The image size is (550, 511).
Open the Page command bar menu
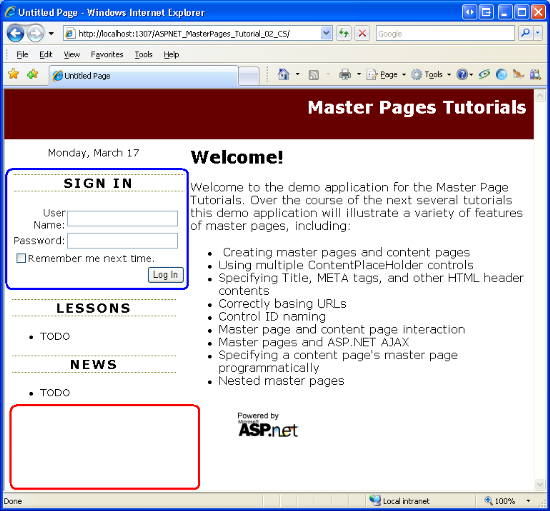pyautogui.click(x=385, y=74)
